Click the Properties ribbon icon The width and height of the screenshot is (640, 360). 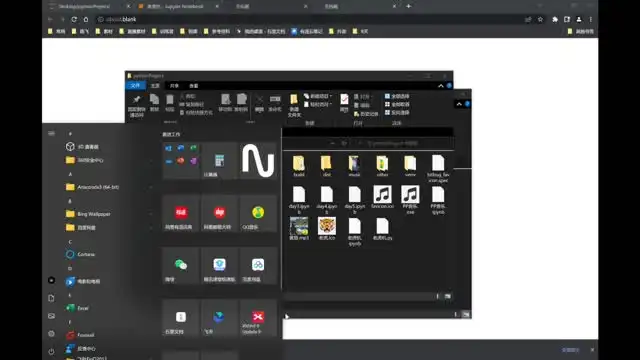click(344, 103)
